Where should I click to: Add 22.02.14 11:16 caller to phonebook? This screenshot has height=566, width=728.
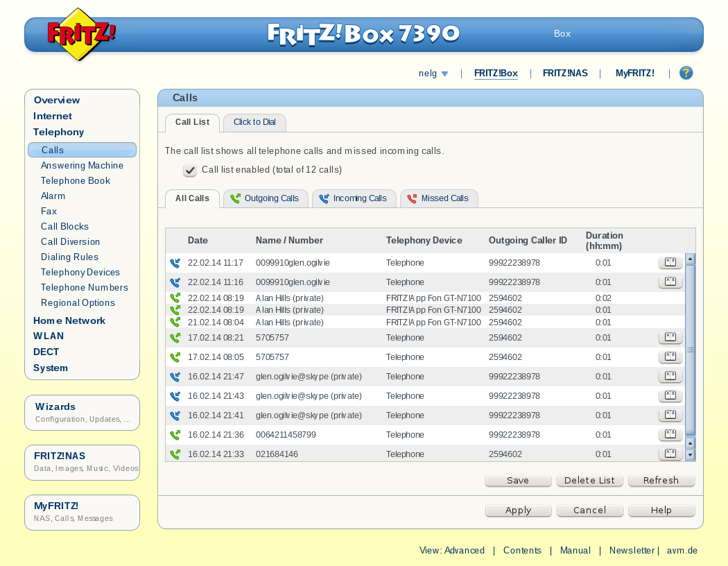670,282
